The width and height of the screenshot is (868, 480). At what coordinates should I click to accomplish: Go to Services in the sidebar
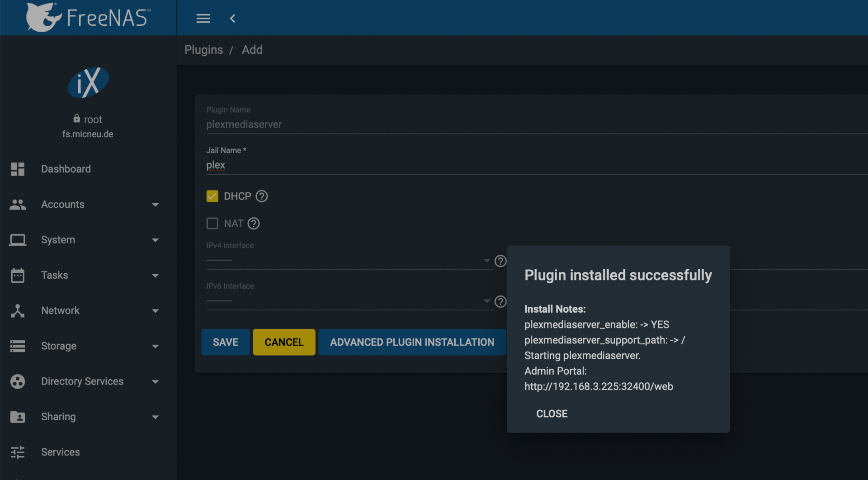(88, 452)
